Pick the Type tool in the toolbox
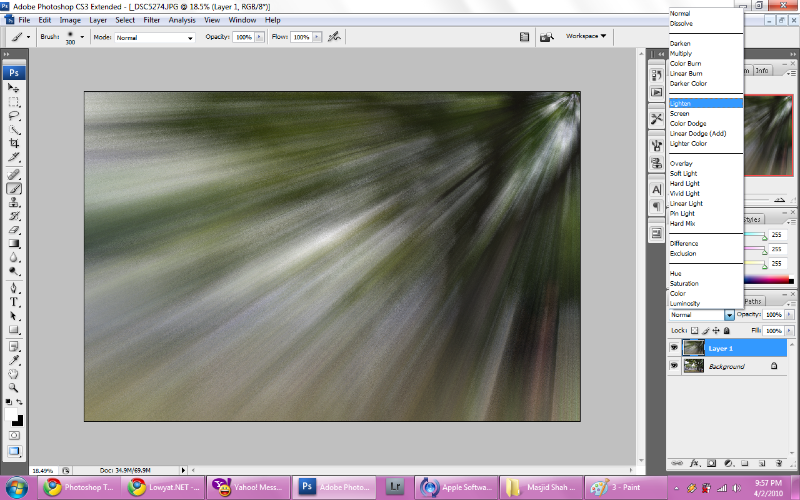The width and height of the screenshot is (800, 500). 15,301
